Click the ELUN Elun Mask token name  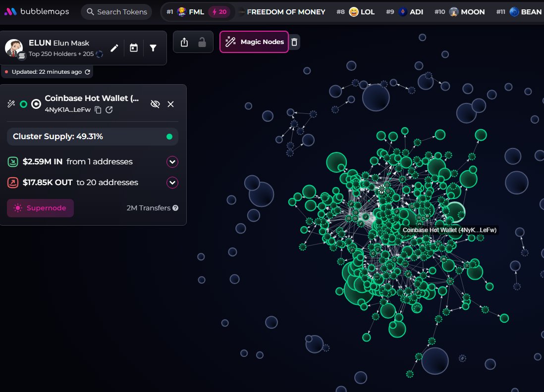click(59, 43)
